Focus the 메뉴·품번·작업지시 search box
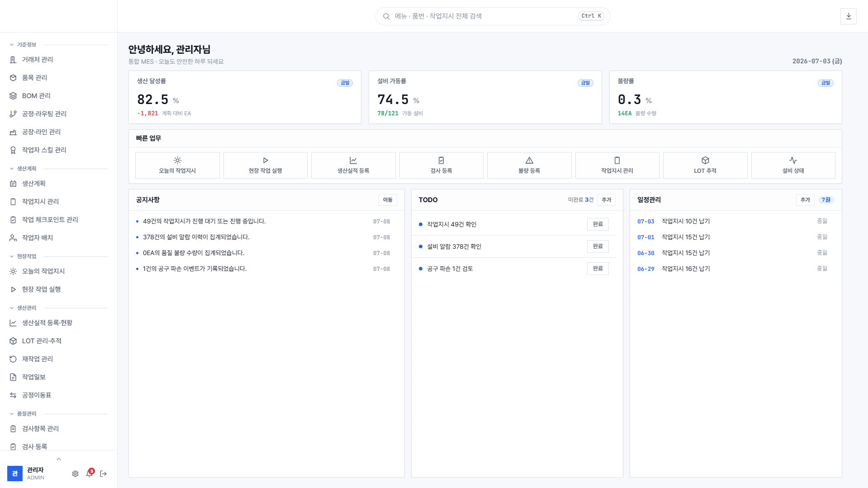 point(493,16)
